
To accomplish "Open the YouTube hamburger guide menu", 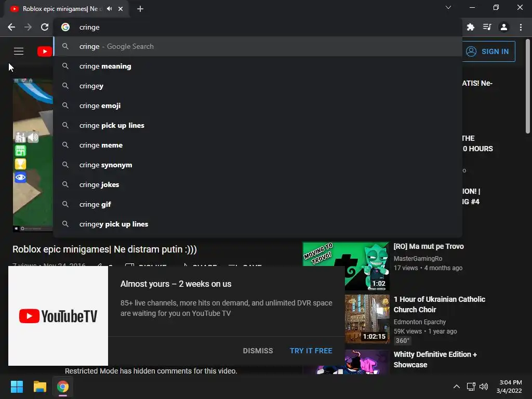I will click(x=19, y=51).
